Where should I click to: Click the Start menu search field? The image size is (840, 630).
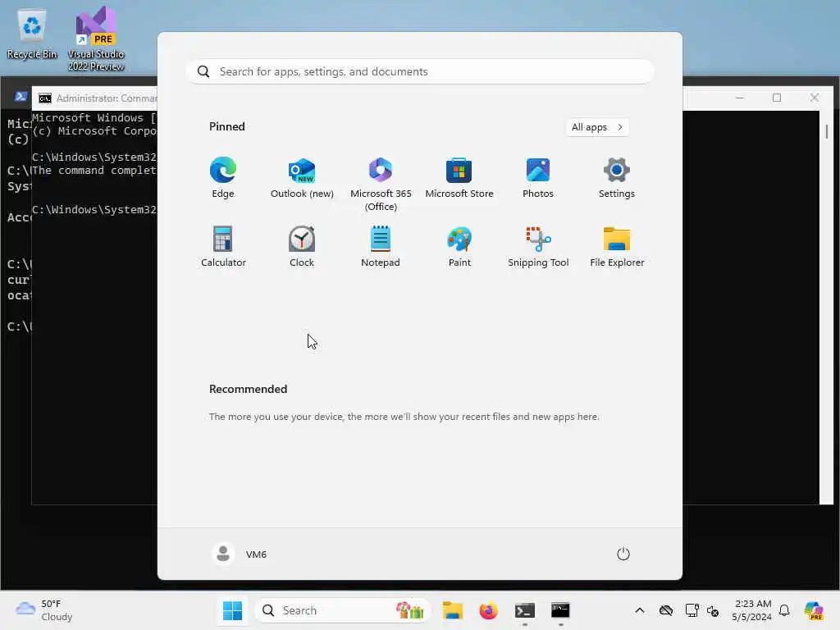pyautogui.click(x=420, y=72)
